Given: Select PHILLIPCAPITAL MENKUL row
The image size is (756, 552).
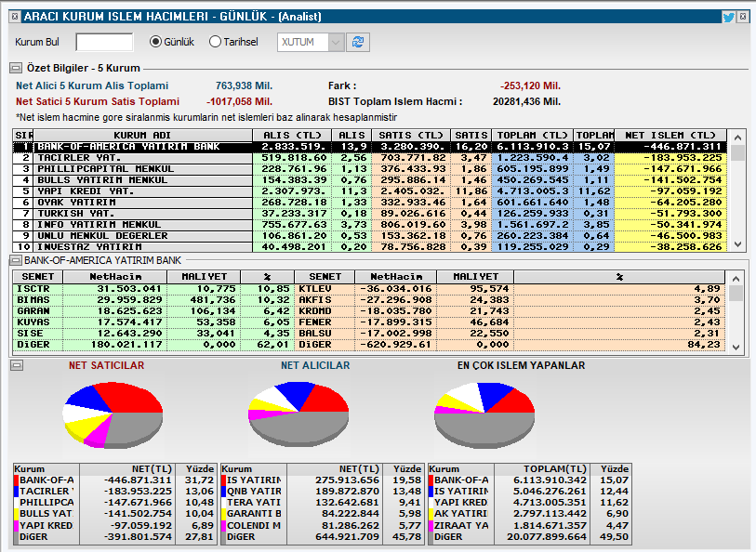Looking at the screenshot, I should pyautogui.click(x=370, y=168).
